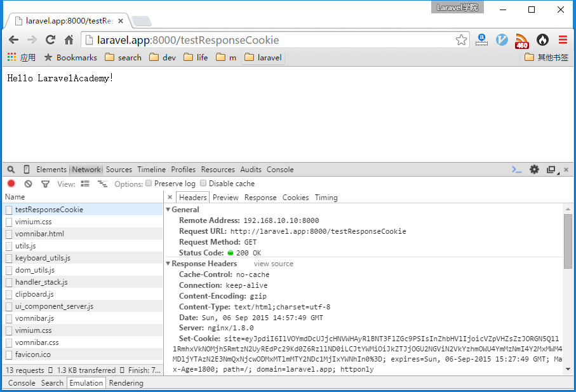
Task: Toggle device mode with the phone icon
Action: coord(27,170)
